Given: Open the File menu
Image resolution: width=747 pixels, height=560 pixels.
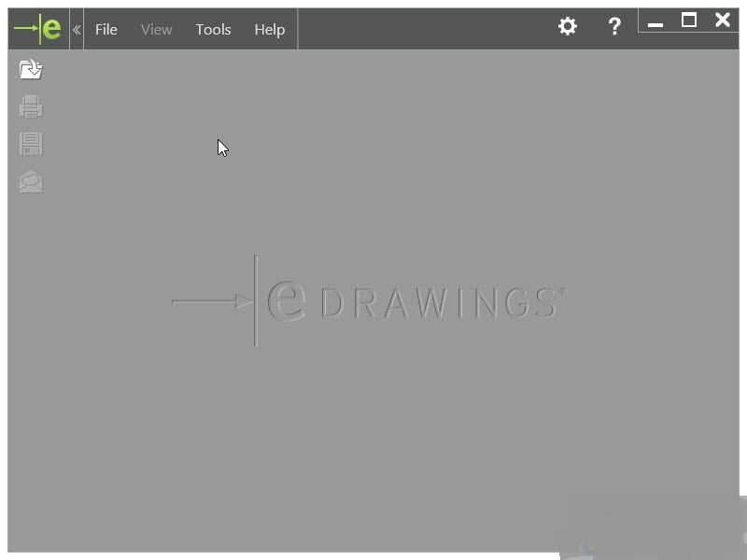Looking at the screenshot, I should [106, 30].
